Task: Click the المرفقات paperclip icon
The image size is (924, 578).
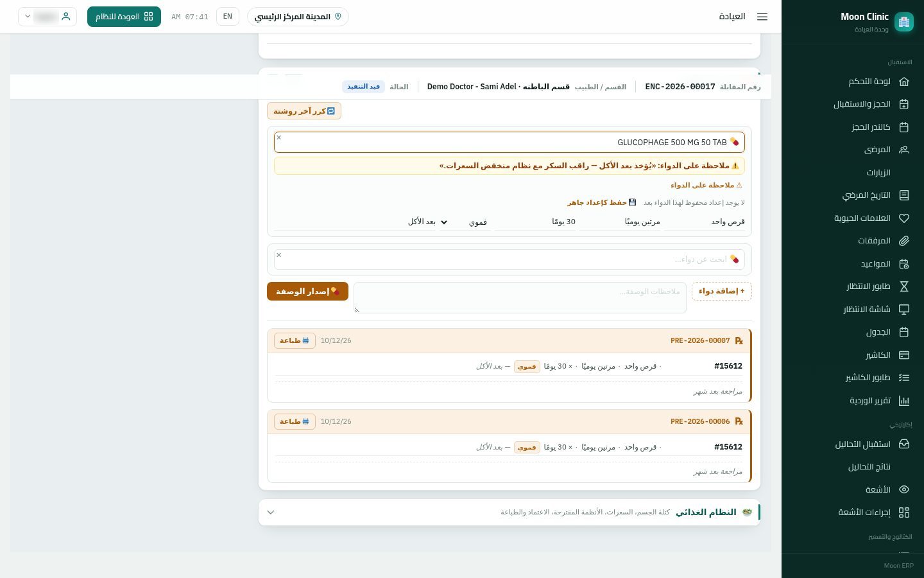Action: click(x=904, y=241)
